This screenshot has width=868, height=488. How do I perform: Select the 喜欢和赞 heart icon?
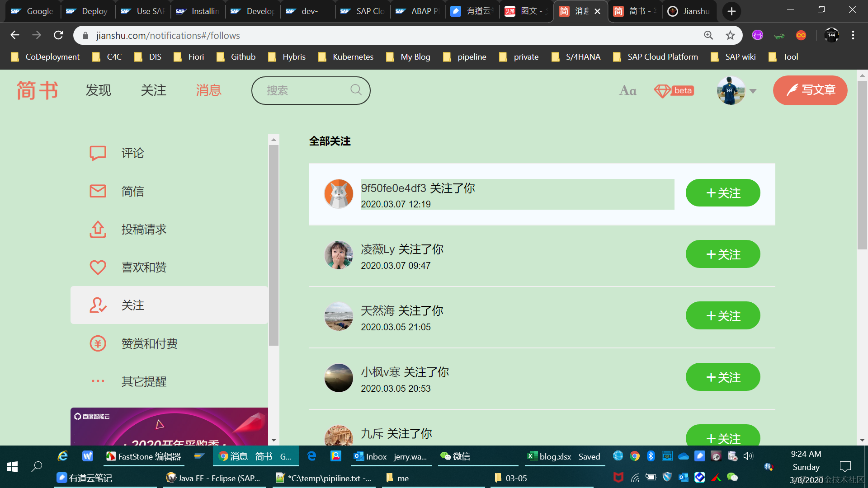pyautogui.click(x=98, y=267)
